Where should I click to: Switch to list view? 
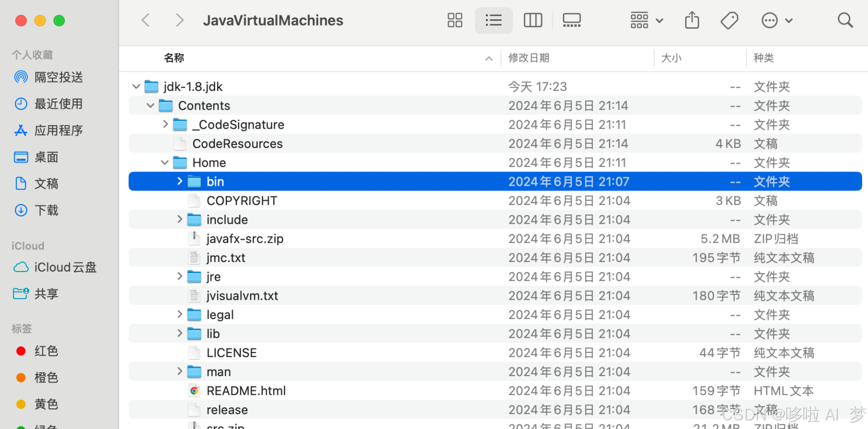coord(493,20)
